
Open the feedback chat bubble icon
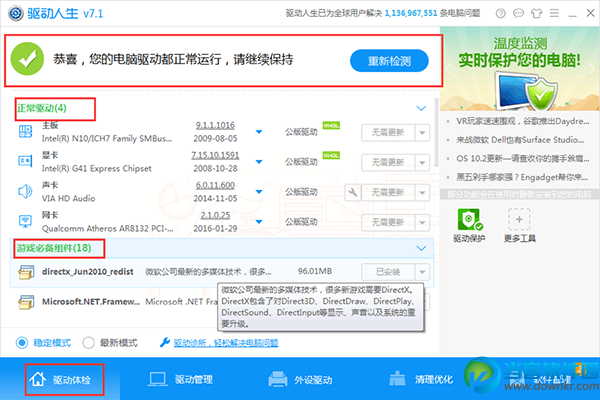518,13
